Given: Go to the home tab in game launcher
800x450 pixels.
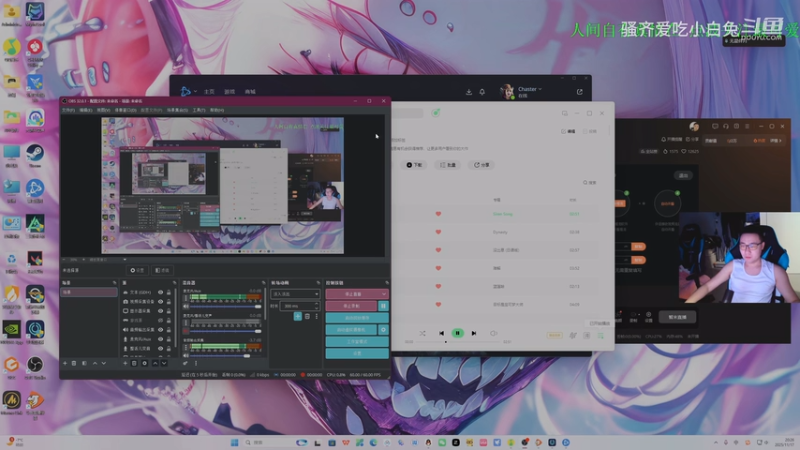Looking at the screenshot, I should [209, 92].
